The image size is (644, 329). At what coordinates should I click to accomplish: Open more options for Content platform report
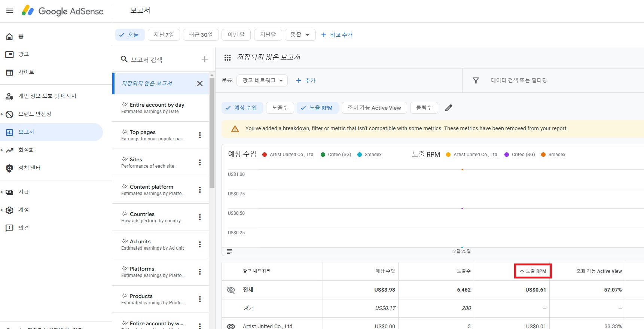tap(200, 190)
